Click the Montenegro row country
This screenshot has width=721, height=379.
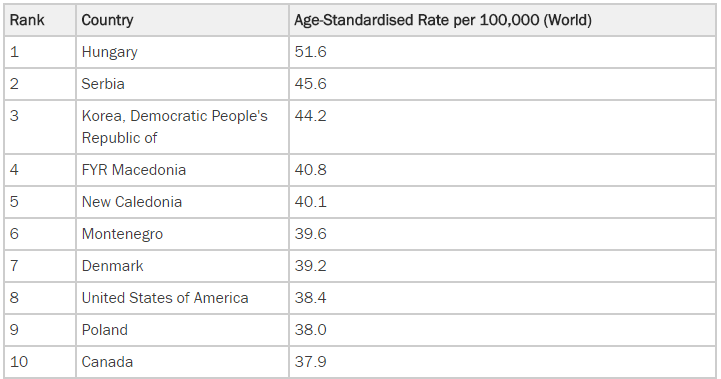pyautogui.click(x=122, y=234)
